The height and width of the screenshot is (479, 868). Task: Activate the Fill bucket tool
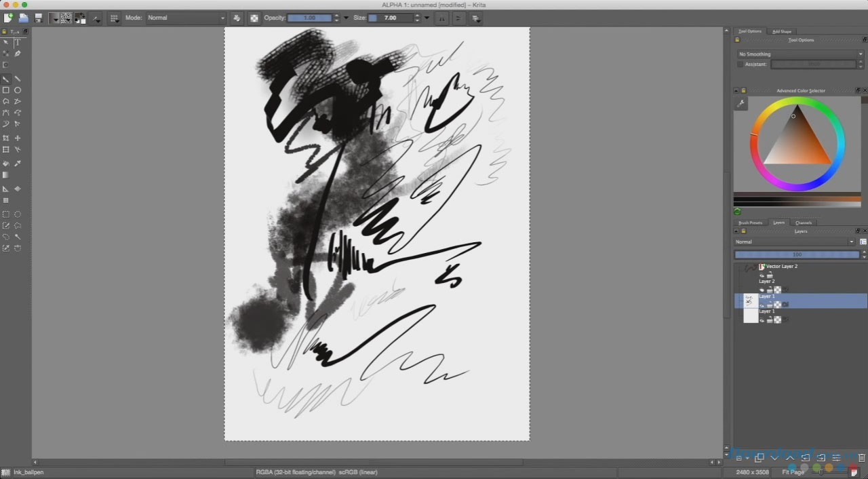tap(6, 164)
